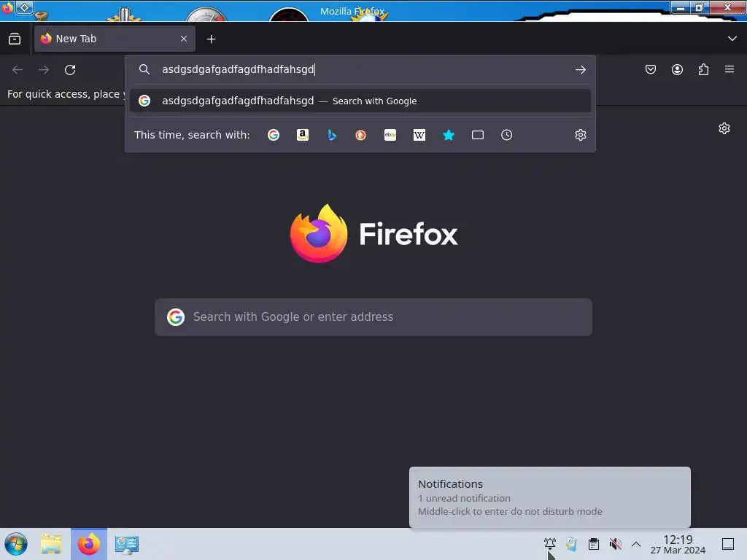Viewport: 747px width, 560px height.
Task: Search this time with Bing icon
Action: pyautogui.click(x=332, y=135)
